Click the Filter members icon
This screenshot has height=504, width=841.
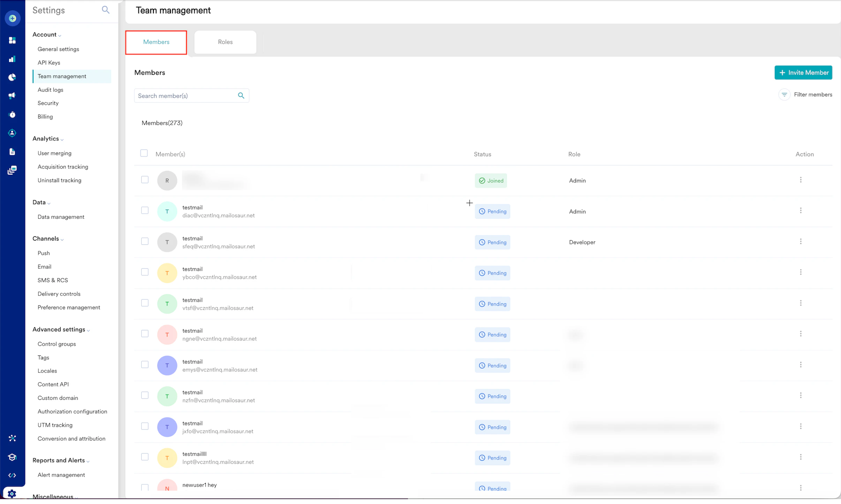pyautogui.click(x=784, y=94)
